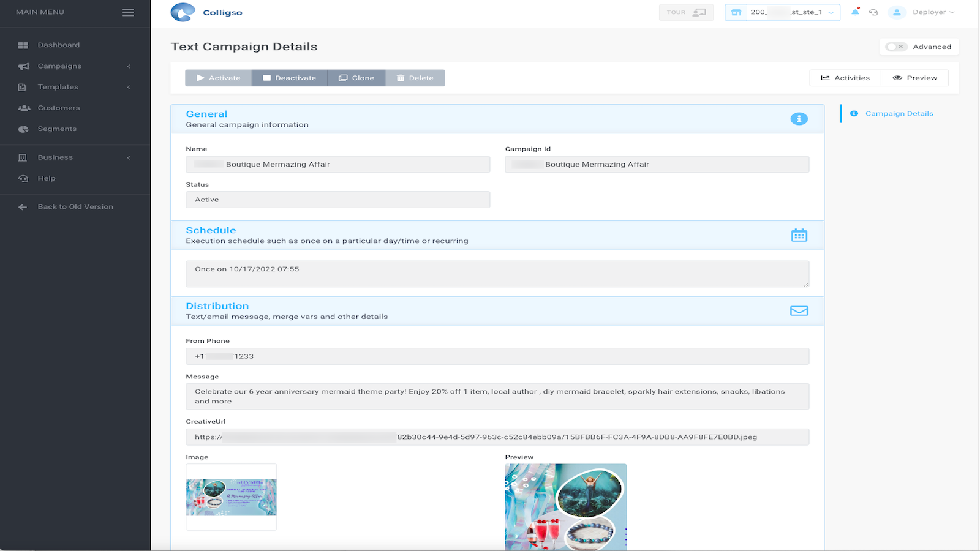Screen dimensions: 980x551
Task: Collapse the main menu hamburger icon
Action: coord(128,12)
